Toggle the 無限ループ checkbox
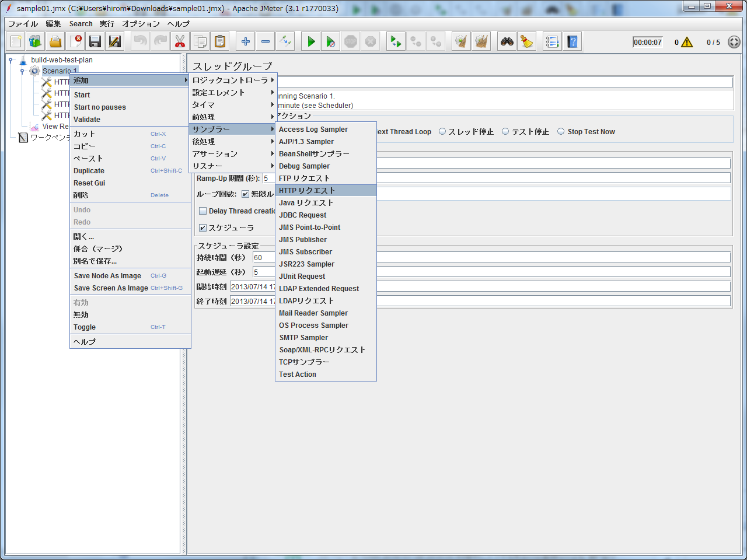This screenshot has height=560, width=747. [x=245, y=194]
